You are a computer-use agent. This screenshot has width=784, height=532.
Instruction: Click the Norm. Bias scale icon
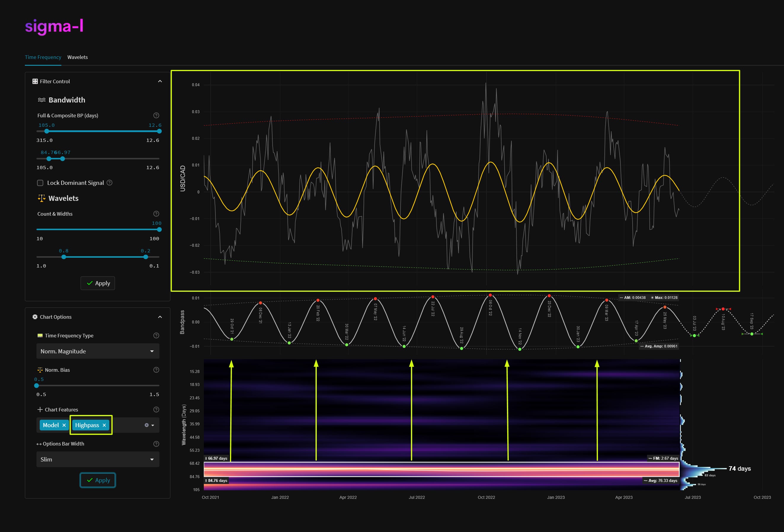click(x=40, y=370)
